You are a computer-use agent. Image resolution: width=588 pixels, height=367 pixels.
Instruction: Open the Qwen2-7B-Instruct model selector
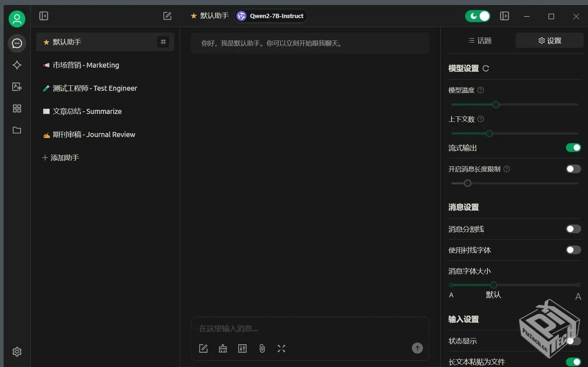[x=270, y=16]
